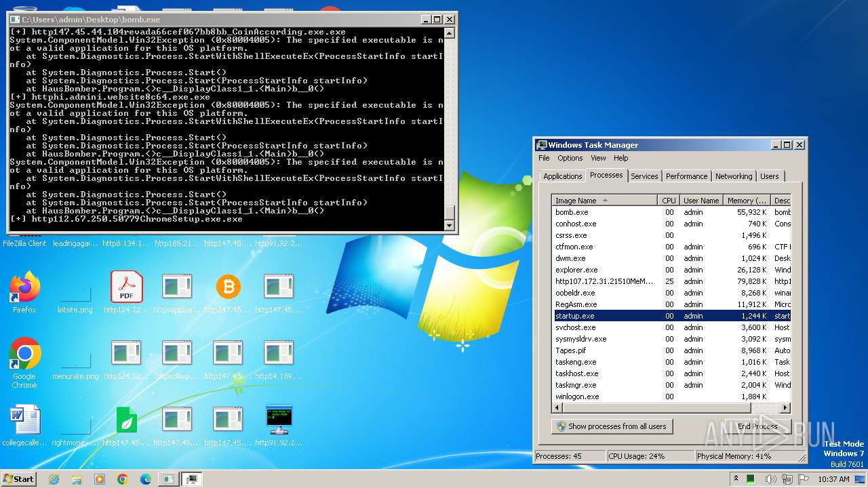
Task: Select the httpsapploa desktop executable icon
Action: click(177, 293)
